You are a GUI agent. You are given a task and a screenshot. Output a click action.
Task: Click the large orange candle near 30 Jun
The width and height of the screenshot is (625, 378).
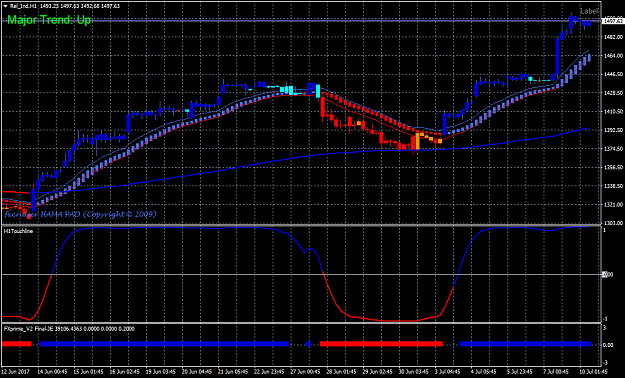pyautogui.click(x=417, y=141)
